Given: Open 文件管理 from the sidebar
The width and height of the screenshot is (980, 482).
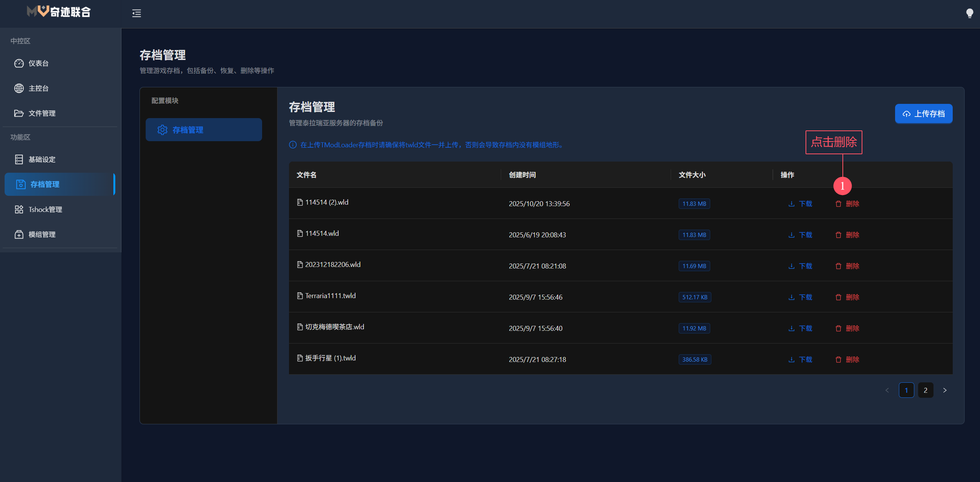Looking at the screenshot, I should coord(42,113).
